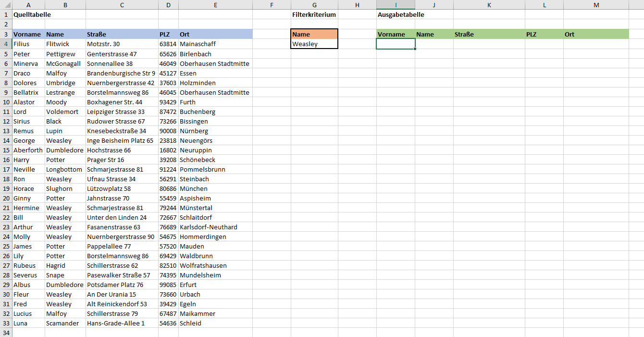Select the cell 'Karlsdorf-Neuthard'

[215, 227]
